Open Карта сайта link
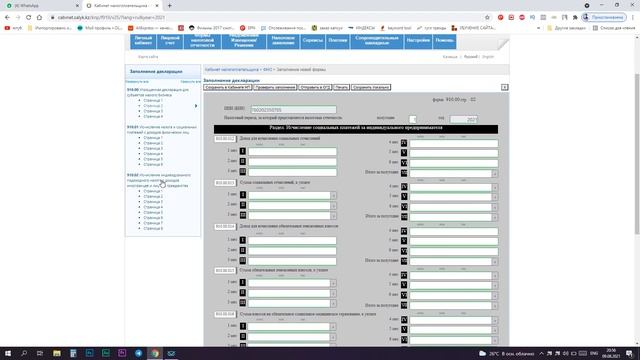This screenshot has height=360, width=640. point(148,57)
